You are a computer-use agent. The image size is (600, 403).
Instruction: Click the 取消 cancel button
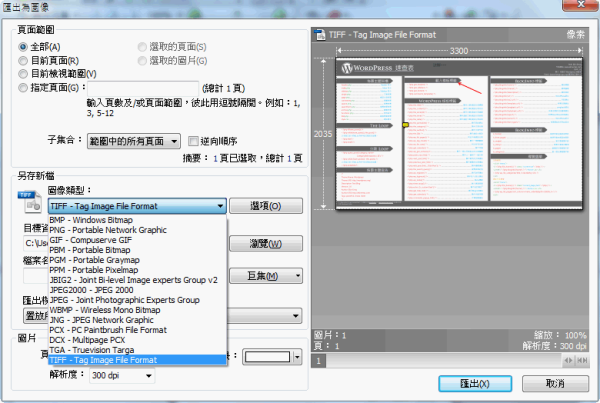[x=555, y=383]
